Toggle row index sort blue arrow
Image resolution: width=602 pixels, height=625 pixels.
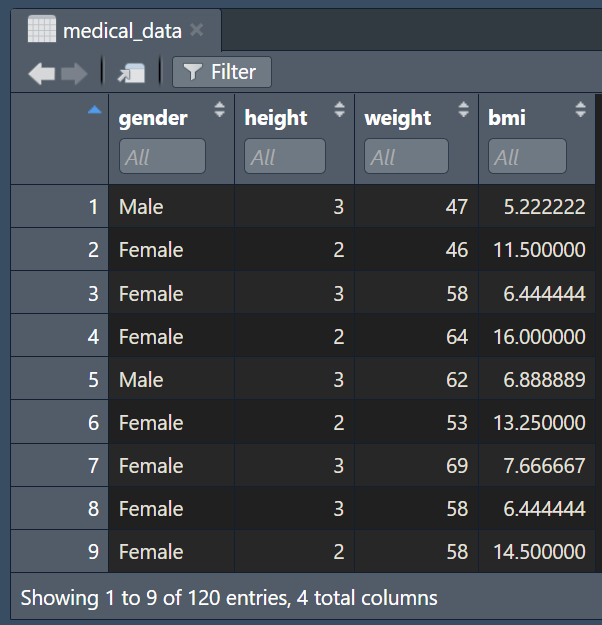click(x=94, y=110)
